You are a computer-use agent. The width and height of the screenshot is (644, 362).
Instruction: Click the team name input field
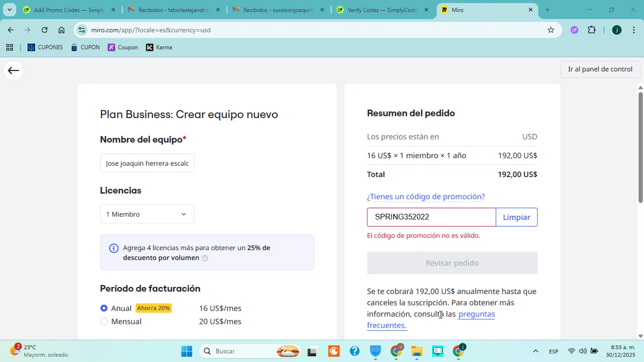[x=147, y=163]
